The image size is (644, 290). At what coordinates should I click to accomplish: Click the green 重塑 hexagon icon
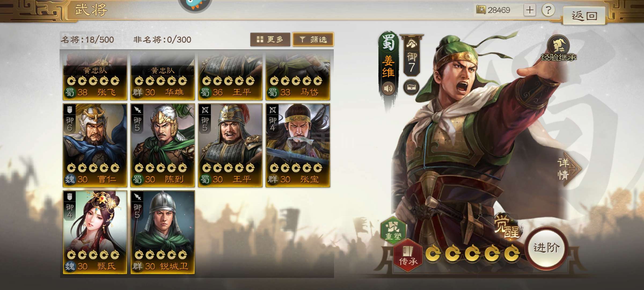coord(393,231)
